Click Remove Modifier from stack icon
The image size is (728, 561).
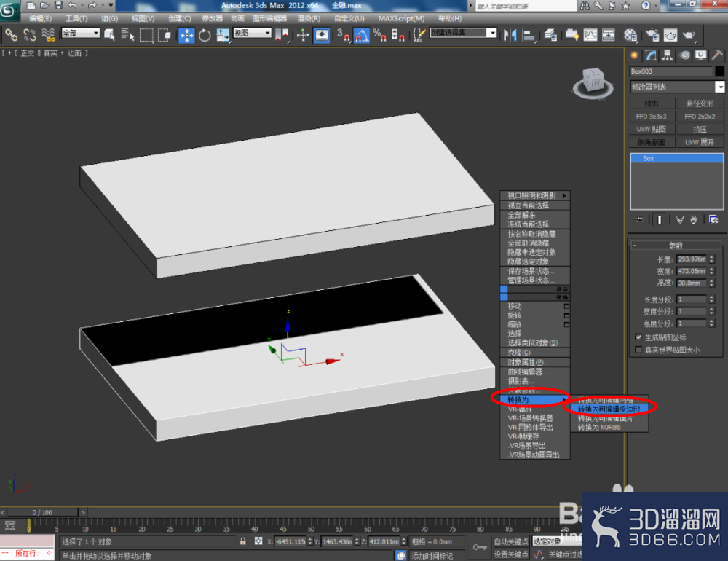694,220
